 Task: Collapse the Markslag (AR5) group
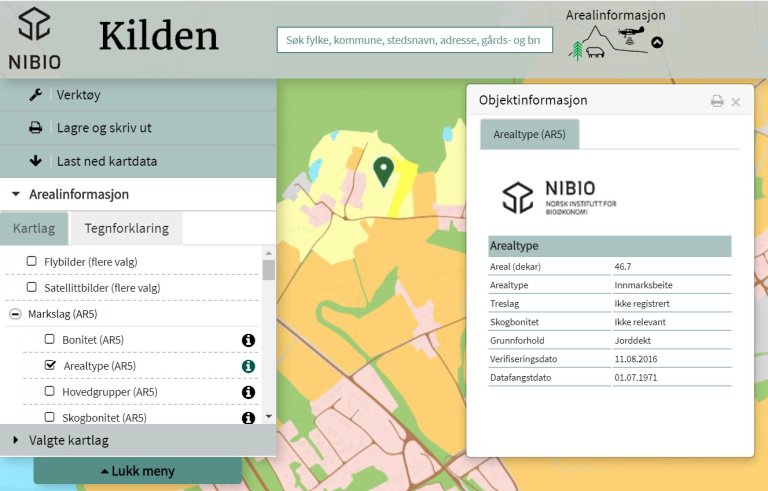[x=15, y=314]
